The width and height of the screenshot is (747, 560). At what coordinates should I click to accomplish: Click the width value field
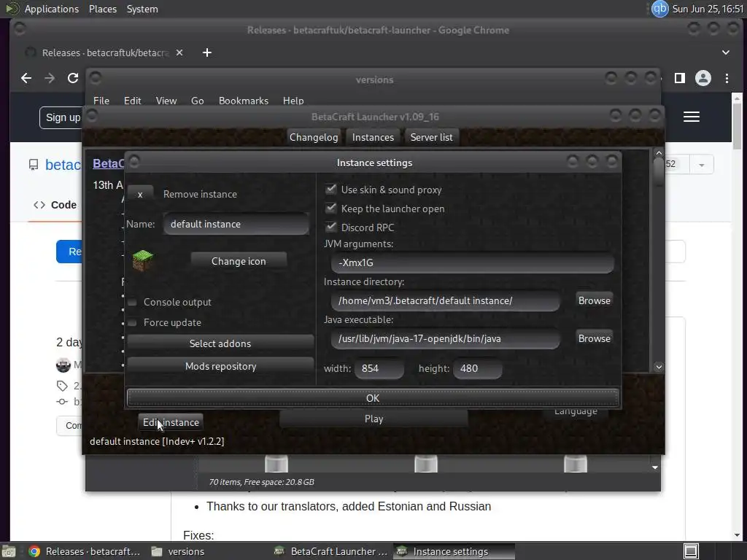(x=379, y=368)
